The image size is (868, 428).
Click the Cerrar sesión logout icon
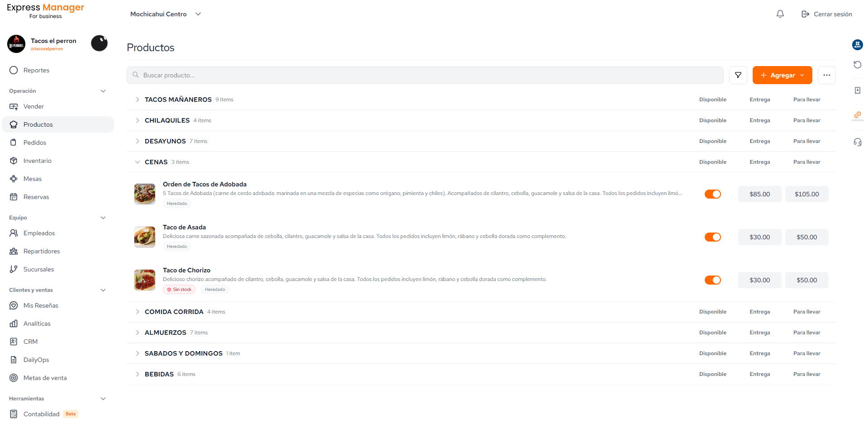(805, 14)
